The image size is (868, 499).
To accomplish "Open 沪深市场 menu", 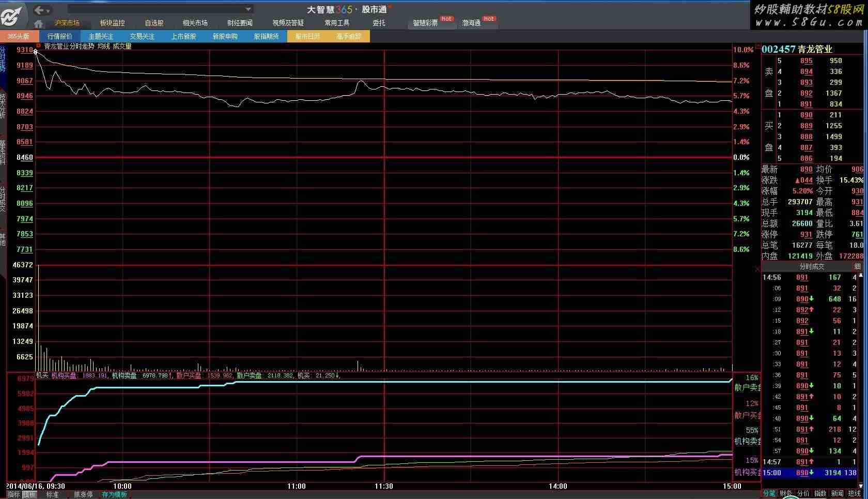I will 67,23.
